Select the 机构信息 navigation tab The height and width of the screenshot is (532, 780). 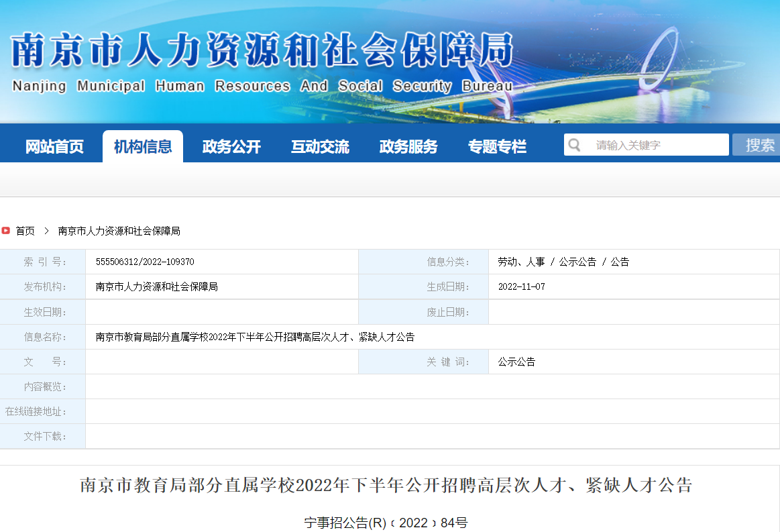coord(143,146)
